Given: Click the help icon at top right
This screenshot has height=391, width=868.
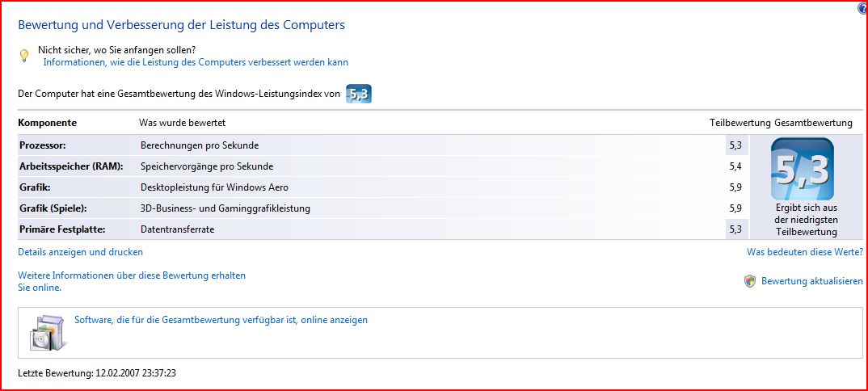Looking at the screenshot, I should [x=862, y=8].
